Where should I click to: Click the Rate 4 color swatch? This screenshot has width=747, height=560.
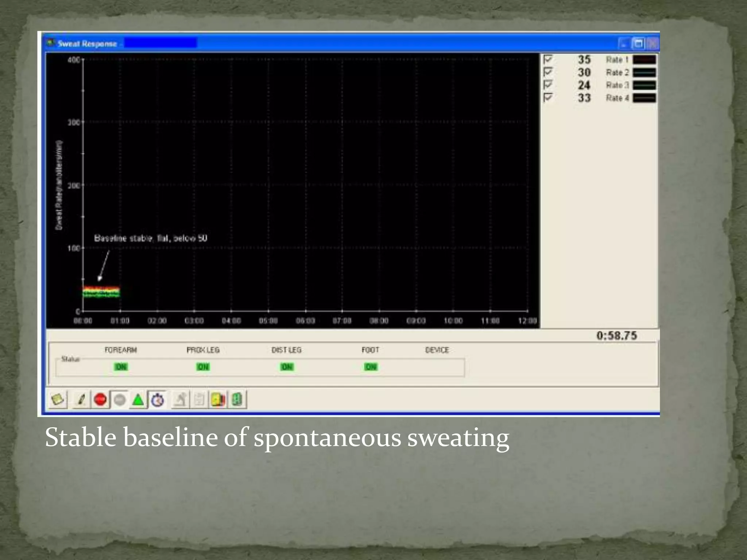click(644, 98)
